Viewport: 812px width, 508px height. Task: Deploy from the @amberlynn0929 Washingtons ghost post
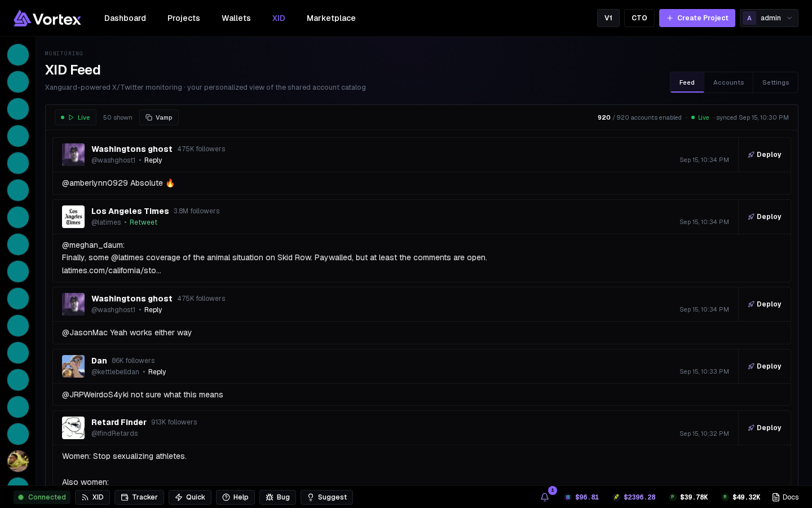[765, 155]
